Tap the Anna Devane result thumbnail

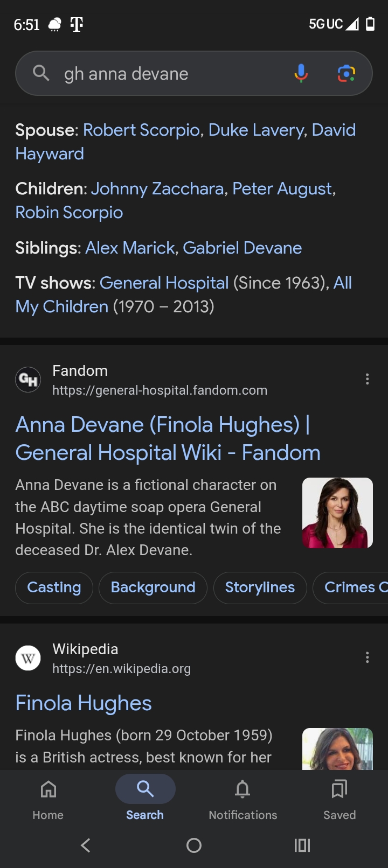pyautogui.click(x=337, y=513)
